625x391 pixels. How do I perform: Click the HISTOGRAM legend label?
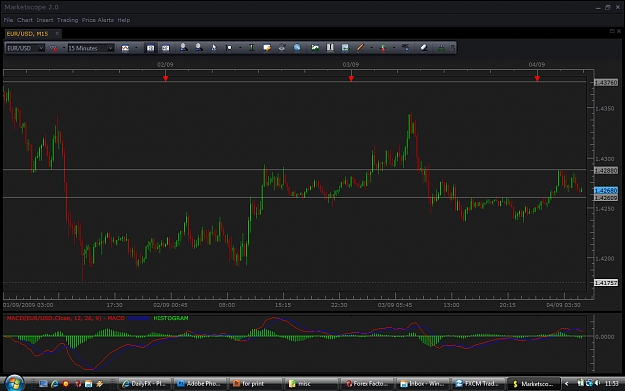171,318
